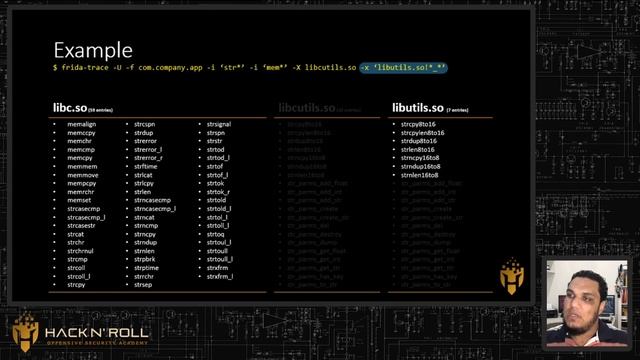640x360 pixels.
Task: Click the 'strchrnul' entry
Action: point(80,251)
